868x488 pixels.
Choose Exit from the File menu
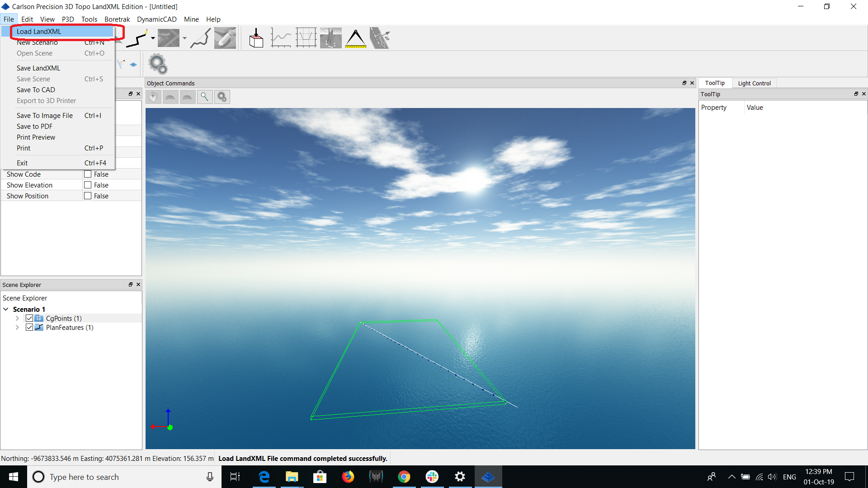[x=58, y=163]
